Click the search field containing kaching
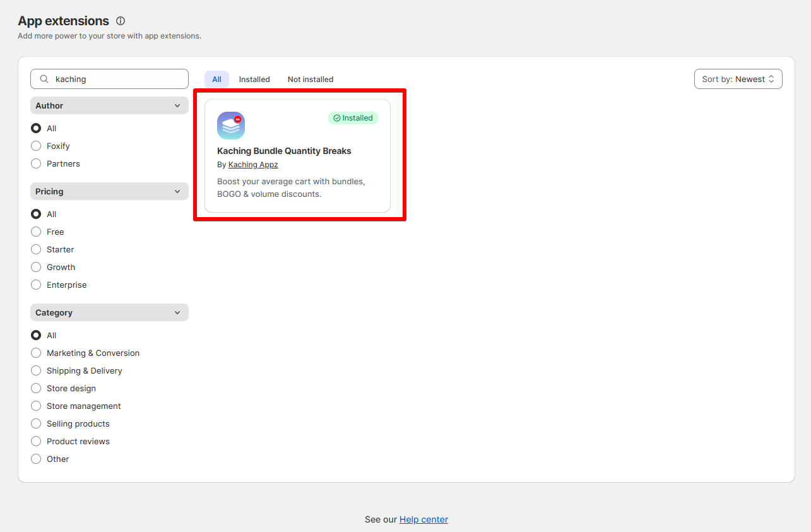 (109, 79)
